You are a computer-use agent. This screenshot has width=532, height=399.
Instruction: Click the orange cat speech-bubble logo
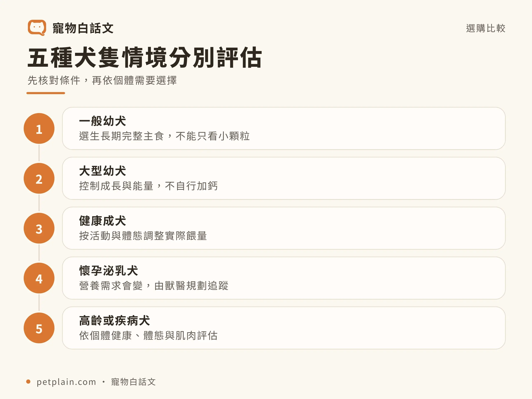point(37,28)
